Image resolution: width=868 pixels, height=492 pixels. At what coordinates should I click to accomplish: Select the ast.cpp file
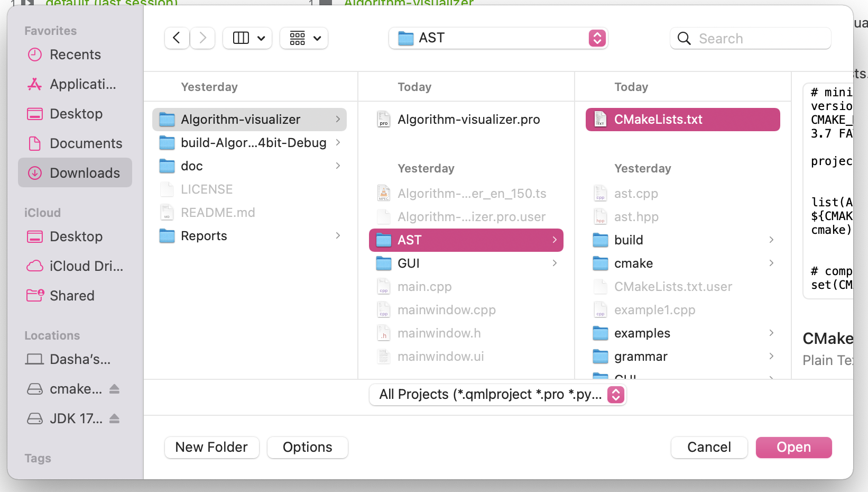point(635,193)
